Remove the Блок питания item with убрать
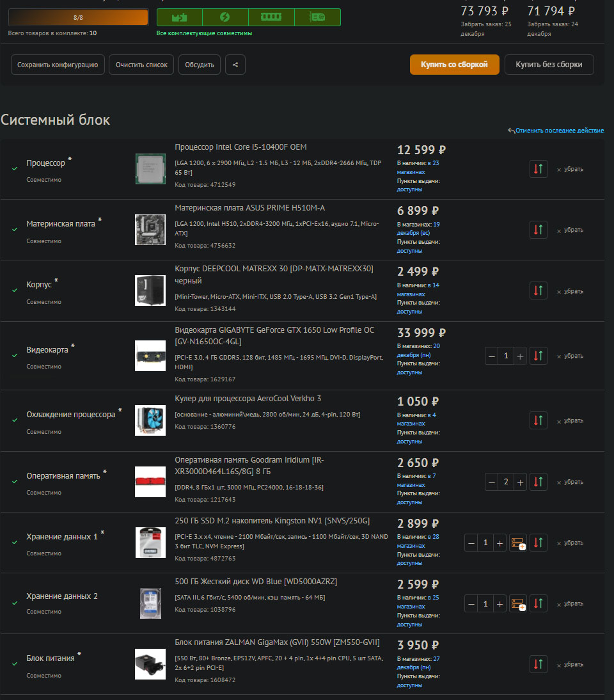614x700 pixels. coord(570,664)
